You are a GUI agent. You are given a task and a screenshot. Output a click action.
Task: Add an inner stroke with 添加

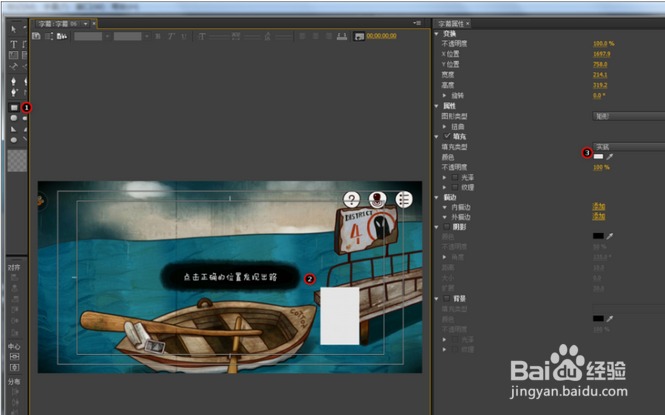[598, 206]
